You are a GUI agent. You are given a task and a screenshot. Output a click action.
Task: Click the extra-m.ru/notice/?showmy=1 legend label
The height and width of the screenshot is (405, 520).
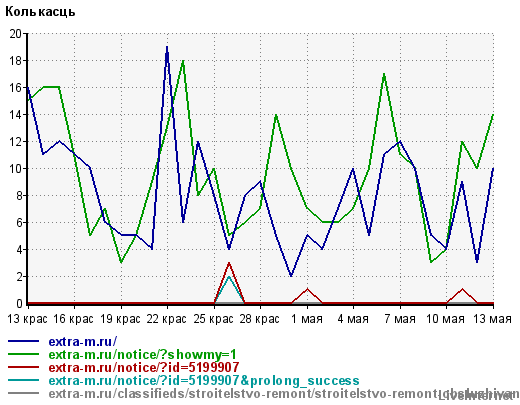(x=143, y=354)
